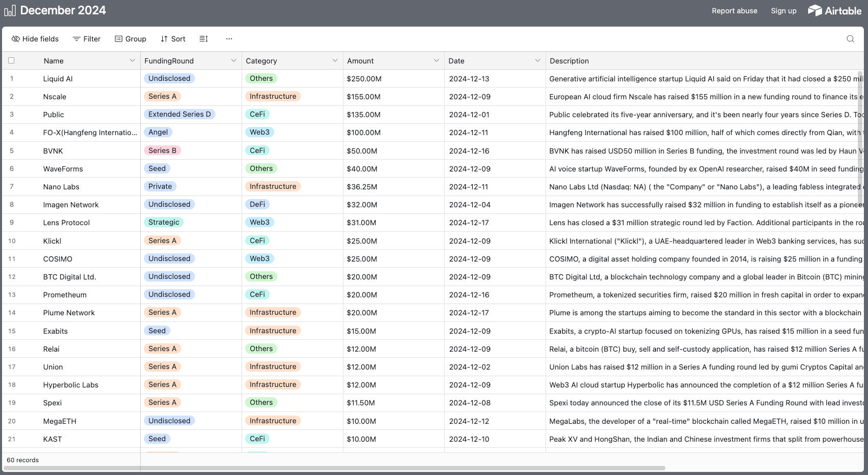Screen dimensions: 868x475
Task: Open the Spexi description cell
Action: pos(705,403)
